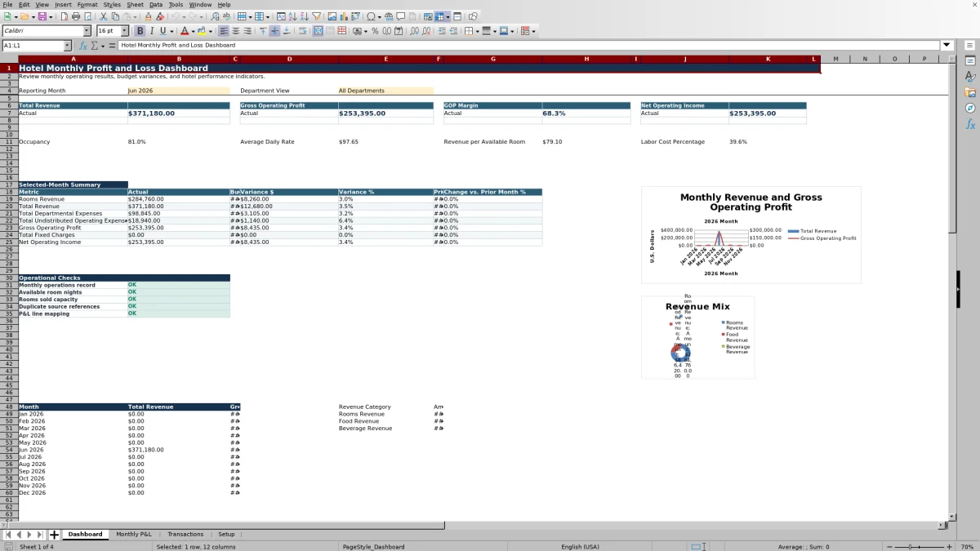Image resolution: width=980 pixels, height=551 pixels.
Task: Toggle Align Right
Action: [247, 31]
